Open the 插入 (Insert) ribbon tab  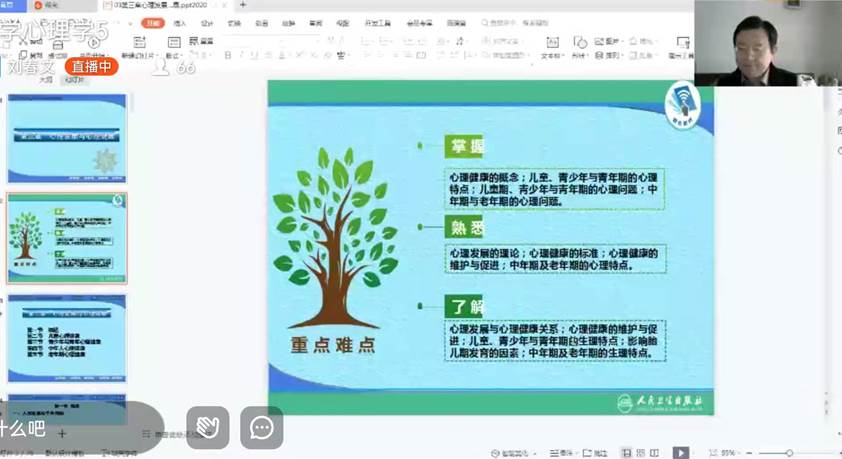pos(180,23)
